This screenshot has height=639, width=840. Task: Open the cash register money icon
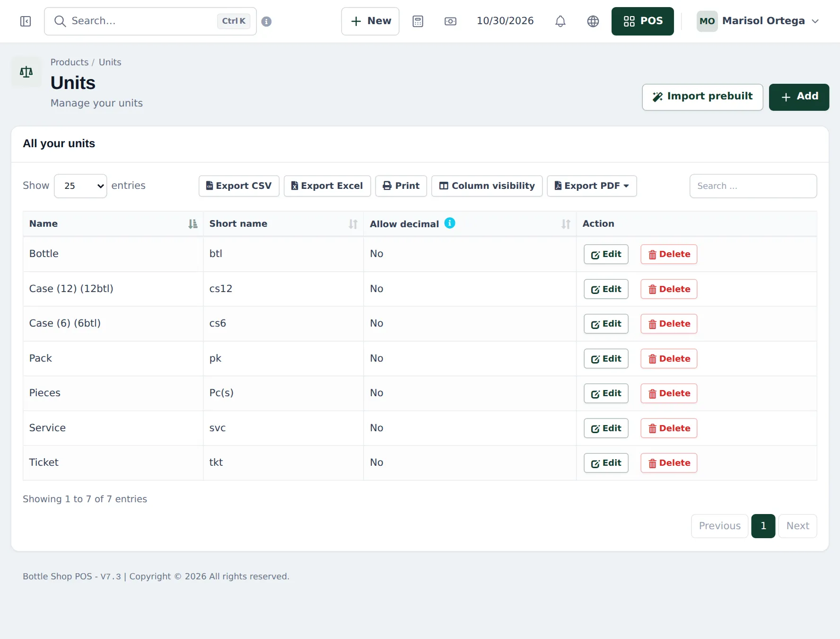[450, 21]
